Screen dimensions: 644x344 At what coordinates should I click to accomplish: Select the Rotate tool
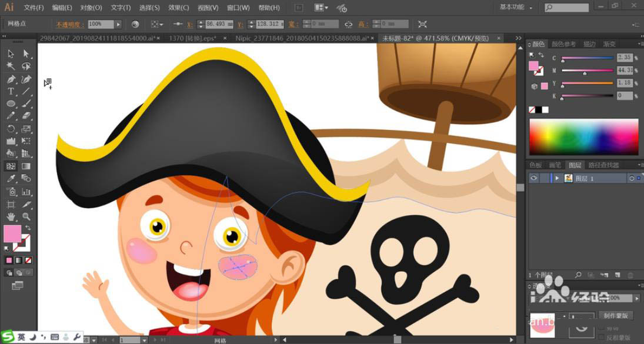(11, 129)
